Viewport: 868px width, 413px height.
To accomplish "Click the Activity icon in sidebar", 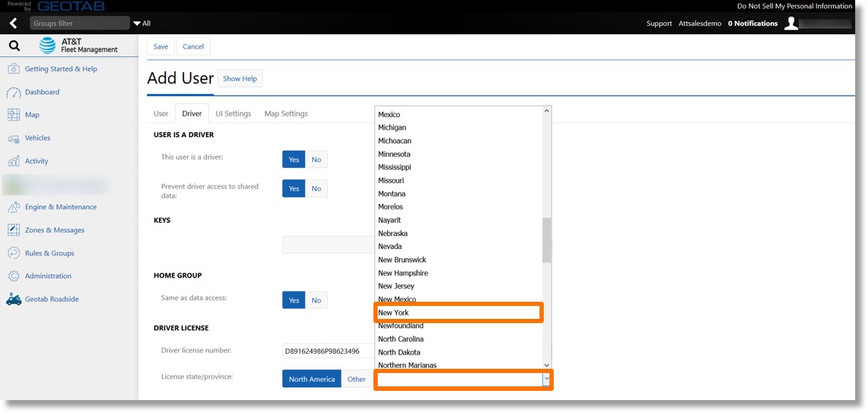I will tap(14, 161).
